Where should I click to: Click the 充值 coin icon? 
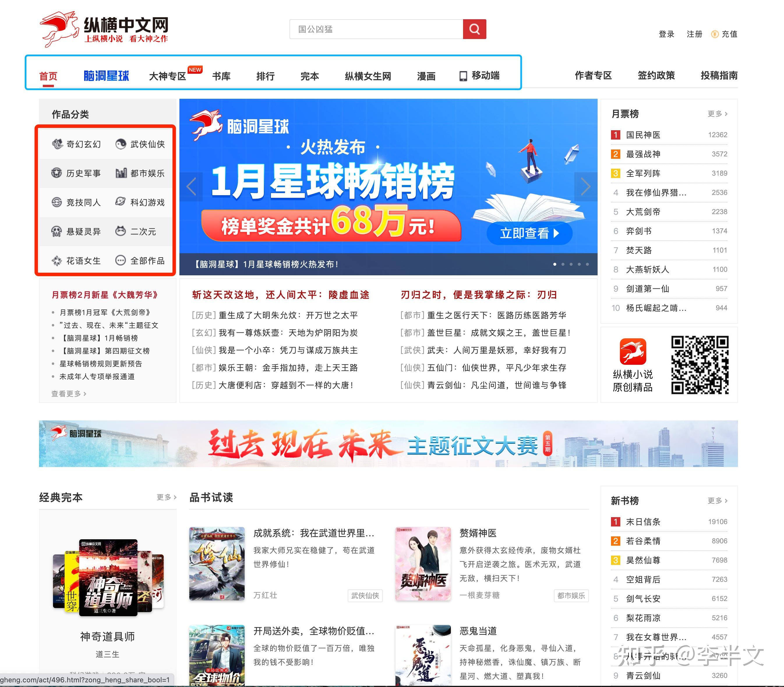coord(715,34)
